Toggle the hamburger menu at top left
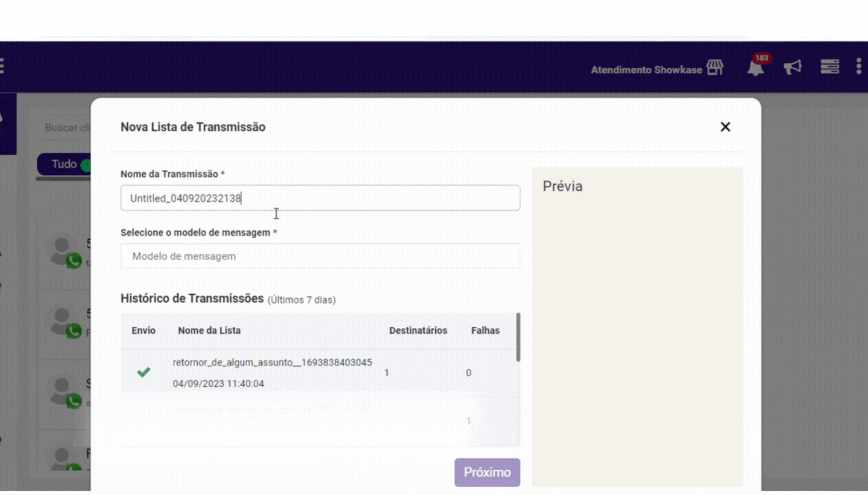Image resolution: width=868 pixels, height=495 pixels. point(2,66)
